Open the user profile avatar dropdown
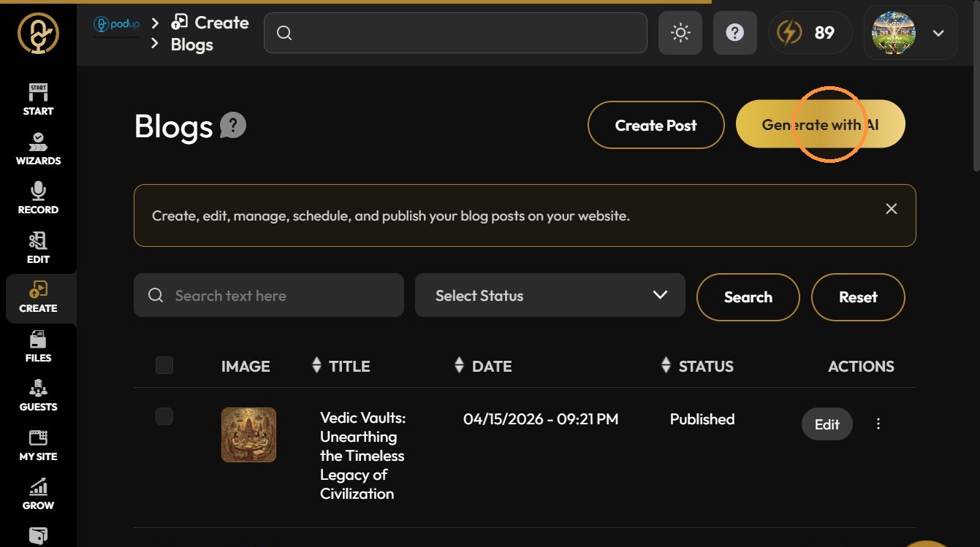 click(x=911, y=33)
